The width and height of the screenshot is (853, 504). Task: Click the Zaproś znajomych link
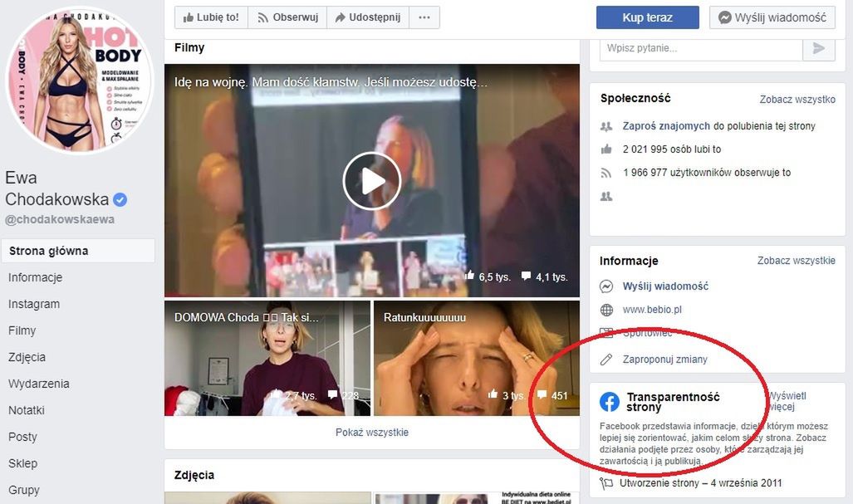[x=666, y=126]
